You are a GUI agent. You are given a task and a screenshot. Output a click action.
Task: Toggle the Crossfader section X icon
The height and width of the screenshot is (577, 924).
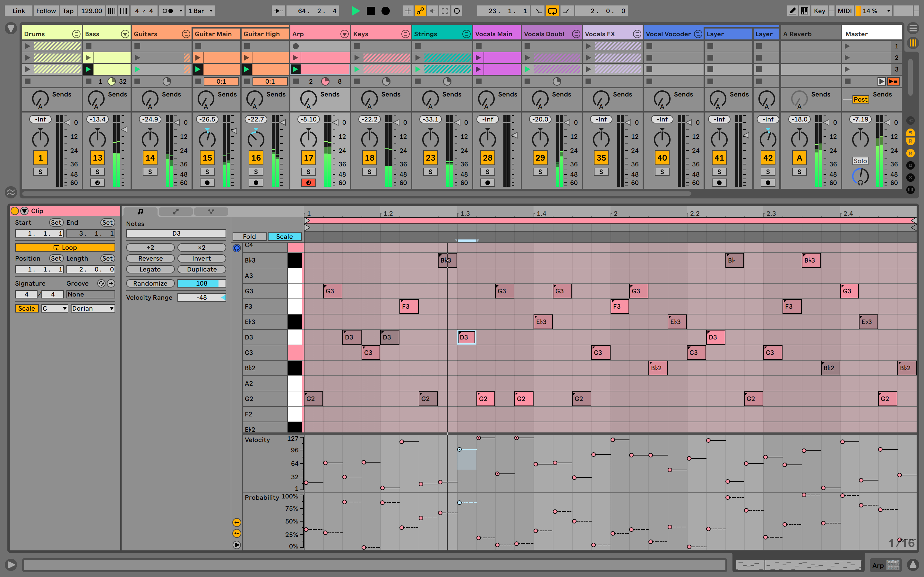pos(911,178)
